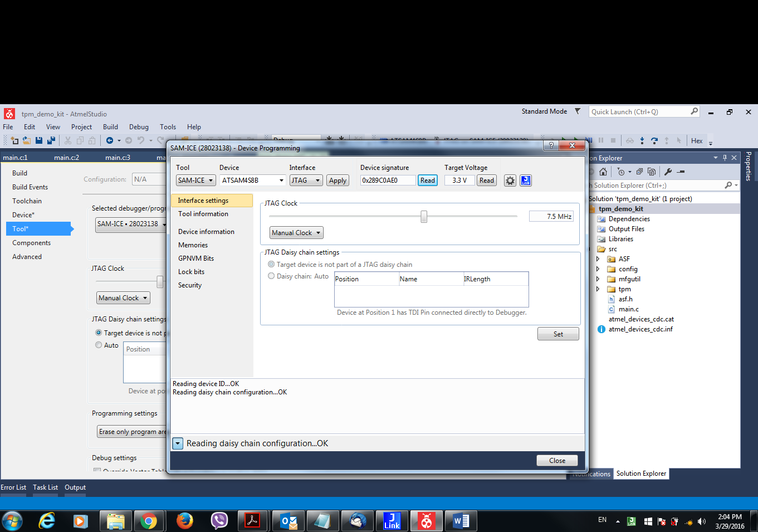758x532 pixels.
Task: Expand the mfgutil folder node
Action: click(x=598, y=279)
